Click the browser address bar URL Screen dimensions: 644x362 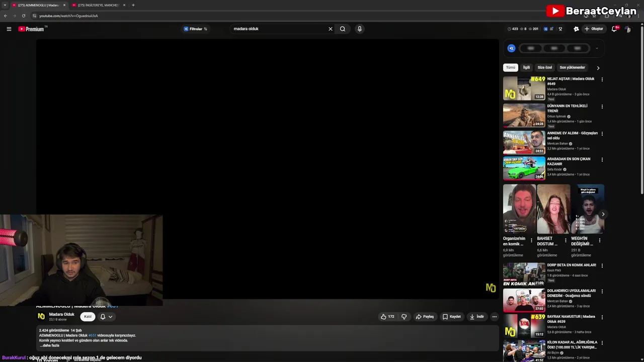point(68,16)
